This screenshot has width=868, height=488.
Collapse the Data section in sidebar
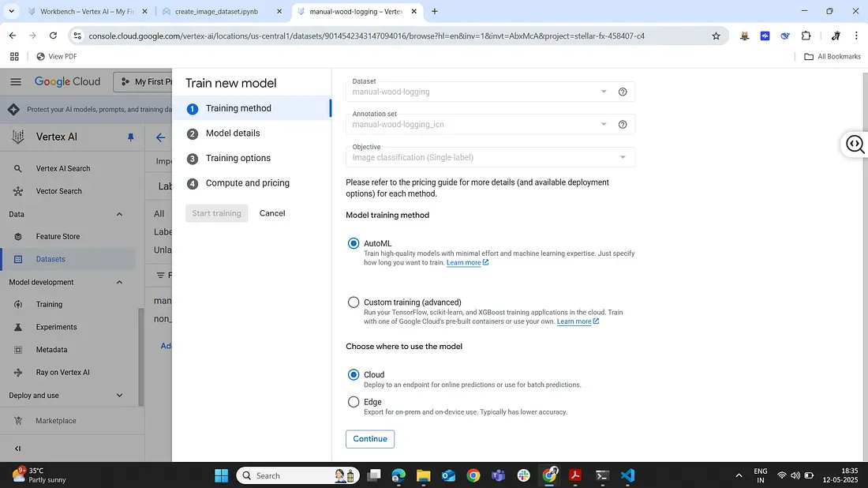pos(120,214)
